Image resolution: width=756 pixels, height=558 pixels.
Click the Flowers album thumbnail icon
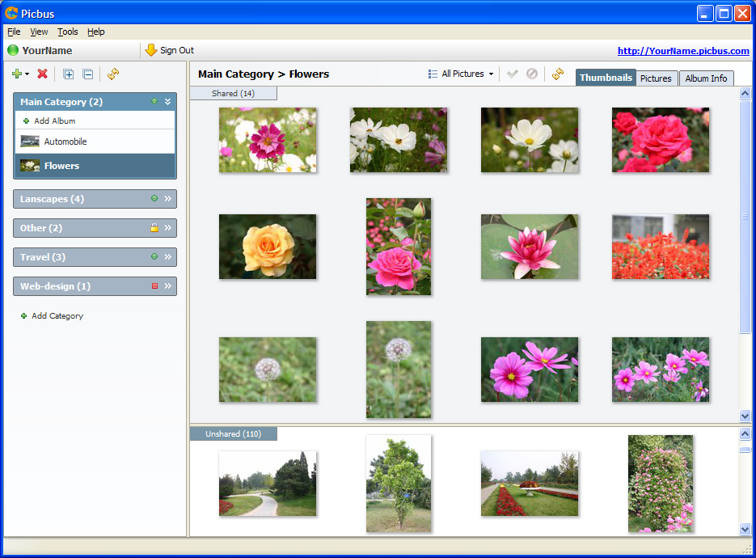tap(30, 166)
